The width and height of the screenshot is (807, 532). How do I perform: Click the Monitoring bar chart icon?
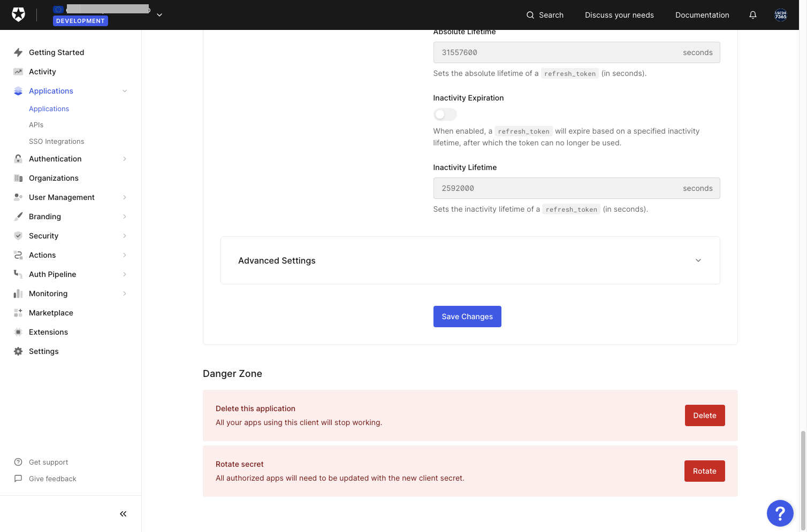[x=18, y=294]
